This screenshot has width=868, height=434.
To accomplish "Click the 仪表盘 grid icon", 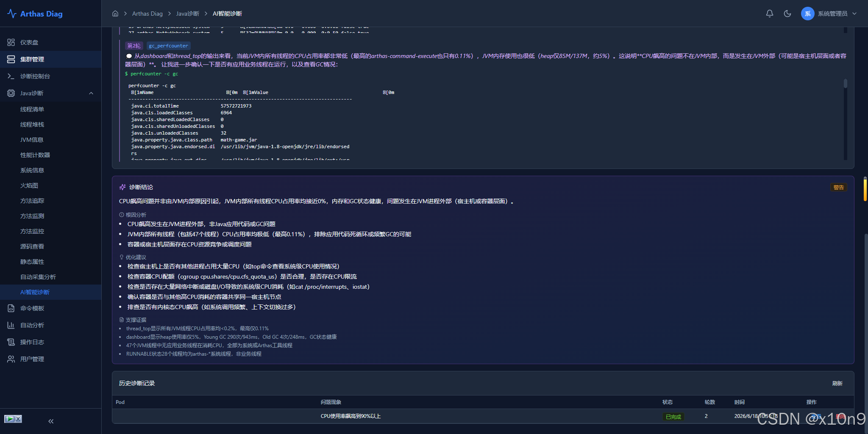I will click(11, 42).
